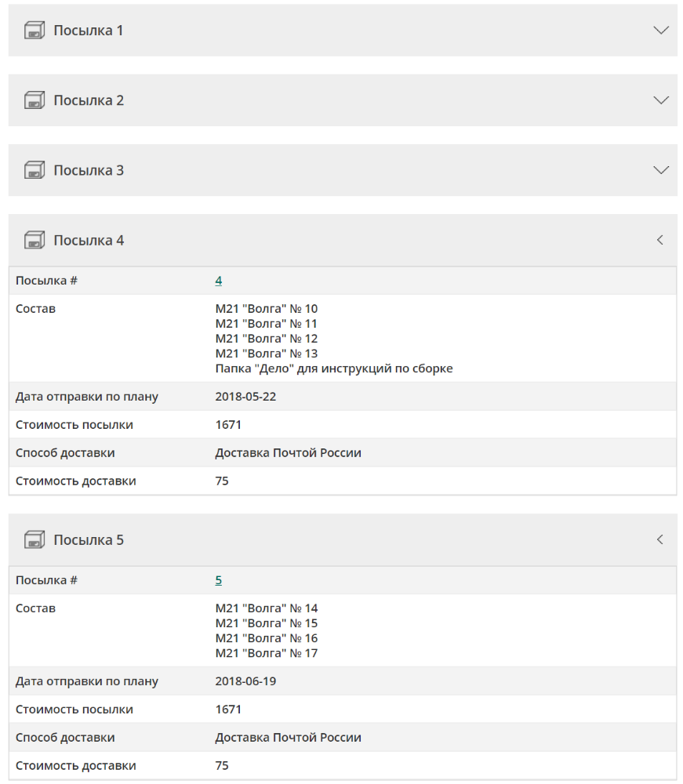683x784 pixels.
Task: Click the М21 "Волга" № 14 item
Action: tap(267, 608)
